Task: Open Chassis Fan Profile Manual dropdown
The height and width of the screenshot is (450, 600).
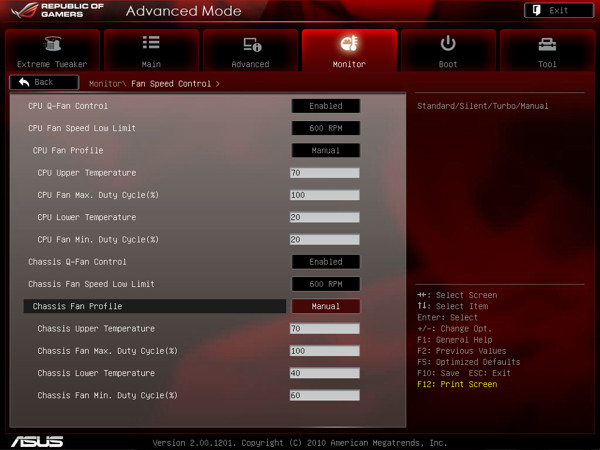Action: coord(326,306)
